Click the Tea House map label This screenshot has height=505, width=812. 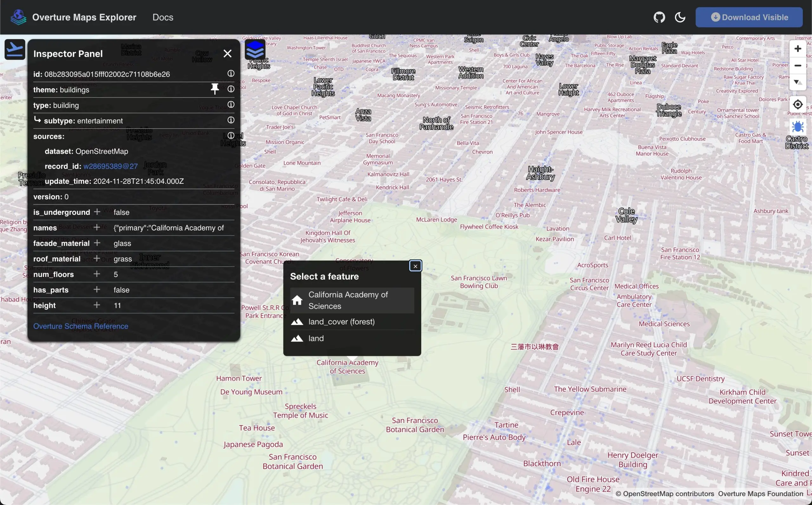pyautogui.click(x=257, y=428)
